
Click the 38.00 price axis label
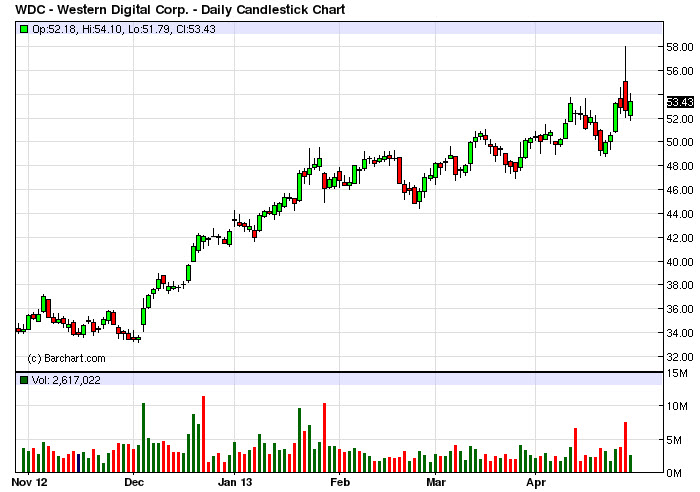tap(679, 285)
